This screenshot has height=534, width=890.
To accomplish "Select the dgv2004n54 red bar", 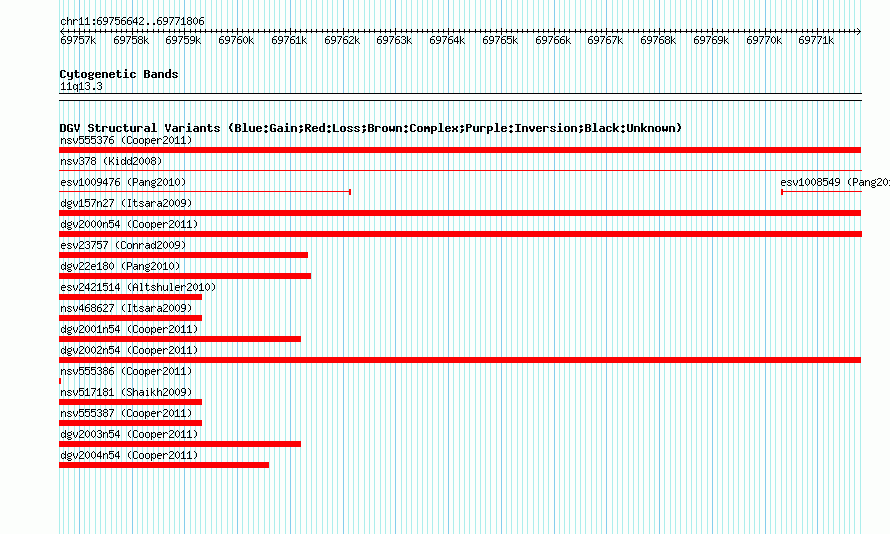I will (x=164, y=465).
